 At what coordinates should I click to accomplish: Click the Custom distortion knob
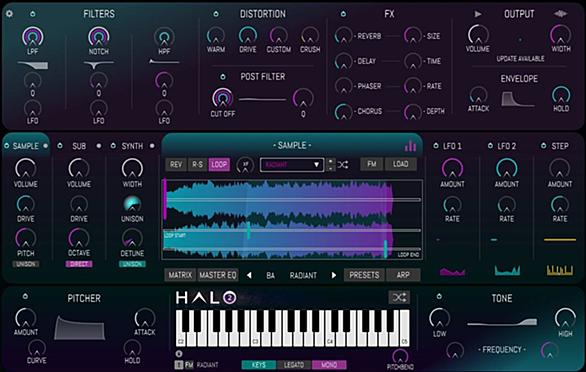pos(279,36)
